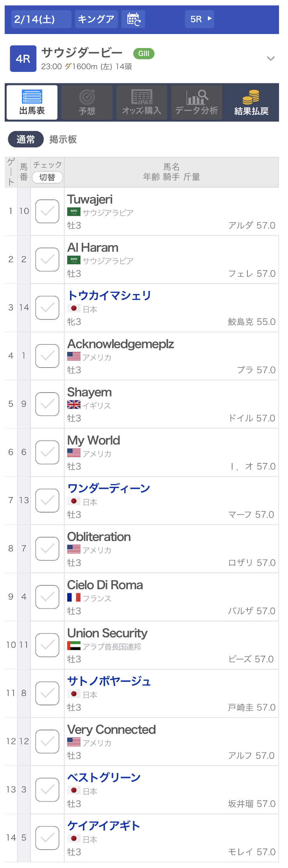Open horse page for サトノボヤージュ
Viewport: 288px width, 868px height.
tap(109, 681)
